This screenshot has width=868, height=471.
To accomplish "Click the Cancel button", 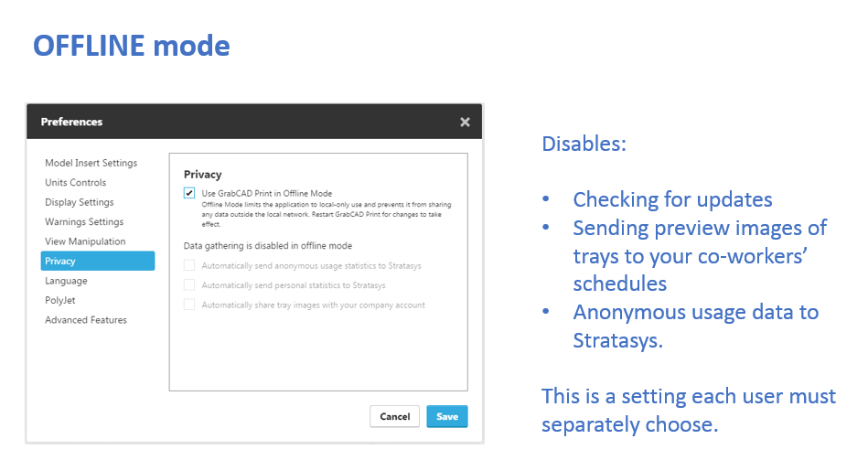I will 395,417.
